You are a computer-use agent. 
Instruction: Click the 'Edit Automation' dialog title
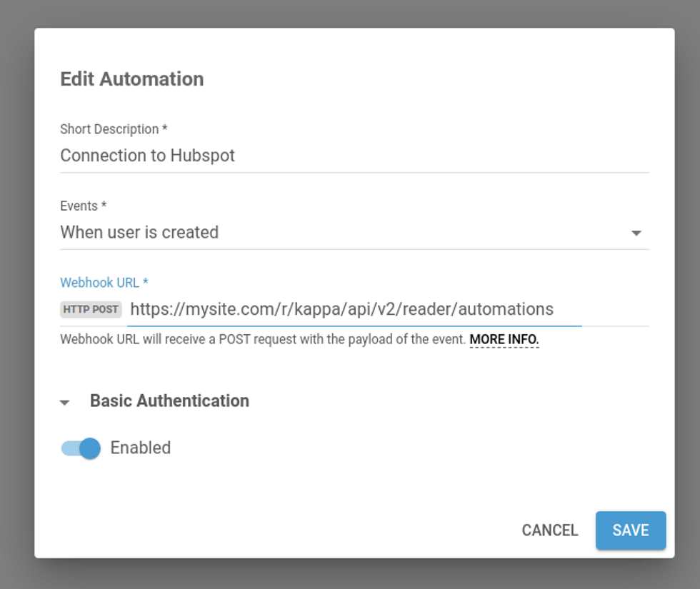click(x=132, y=79)
